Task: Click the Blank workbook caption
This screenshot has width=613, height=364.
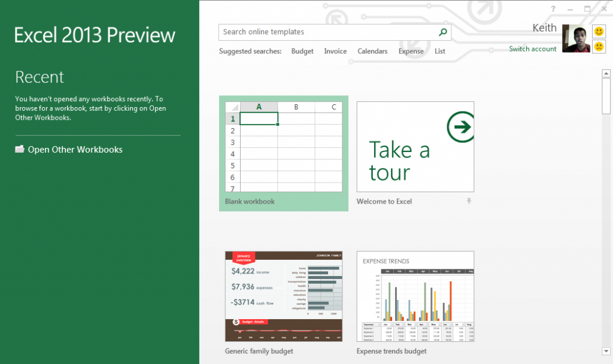Action: (x=250, y=201)
